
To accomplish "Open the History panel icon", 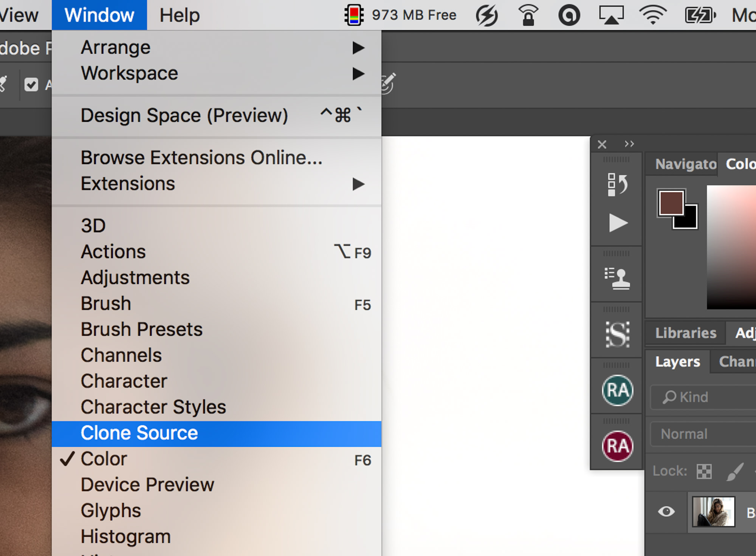I will tap(617, 185).
